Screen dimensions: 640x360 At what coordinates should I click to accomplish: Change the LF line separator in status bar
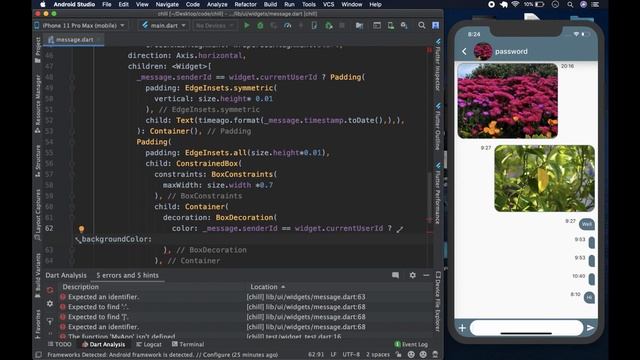tap(333, 355)
